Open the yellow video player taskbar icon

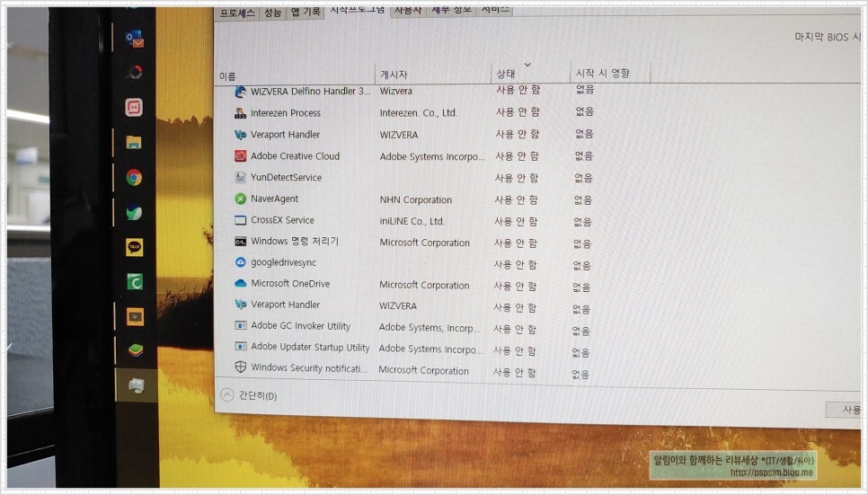[135, 317]
